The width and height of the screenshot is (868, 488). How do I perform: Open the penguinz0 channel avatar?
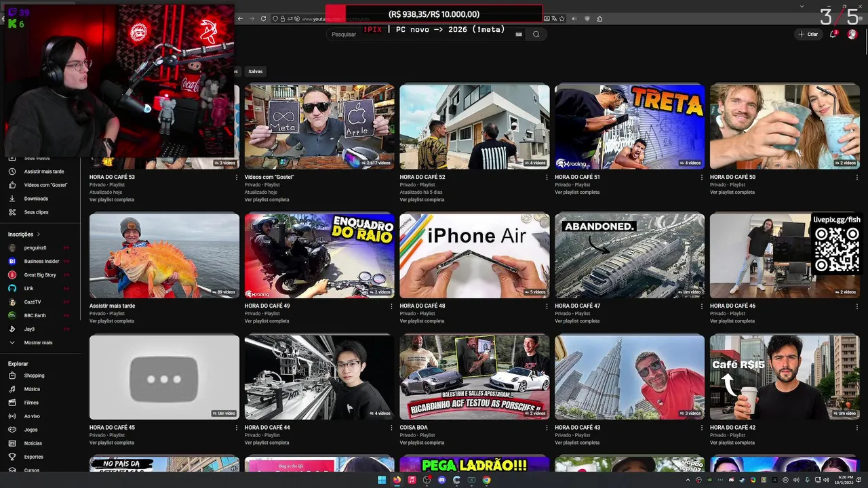[12, 247]
